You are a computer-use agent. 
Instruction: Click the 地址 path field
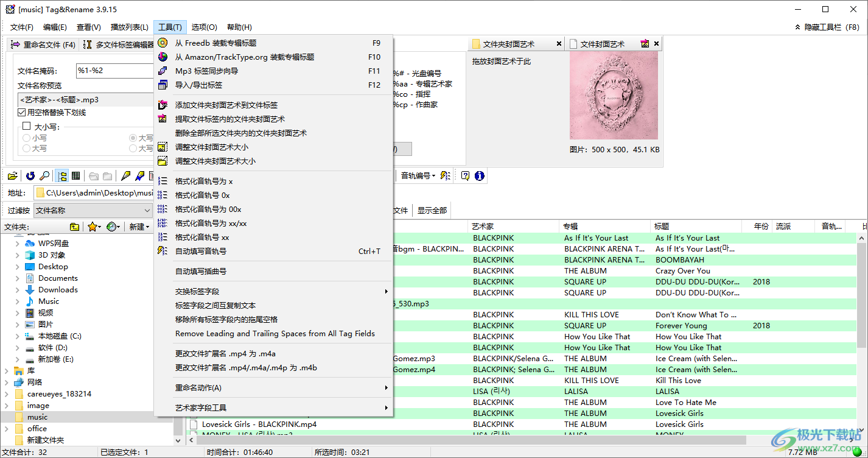94,192
